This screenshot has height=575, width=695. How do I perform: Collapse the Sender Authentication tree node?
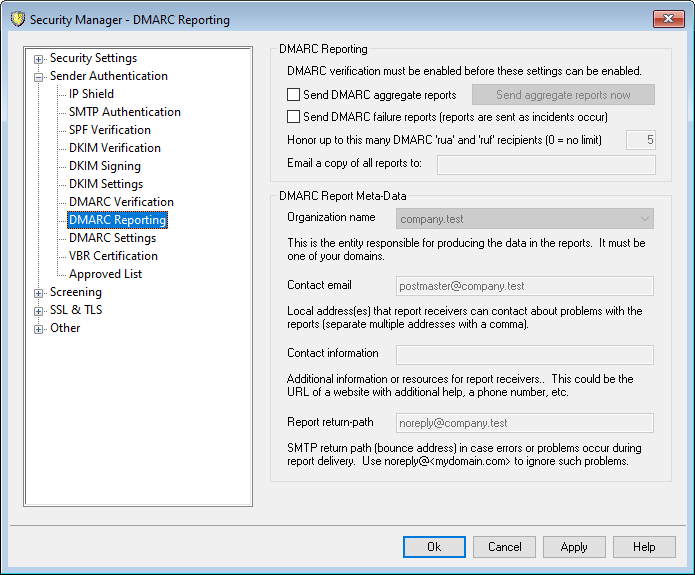tap(39, 77)
